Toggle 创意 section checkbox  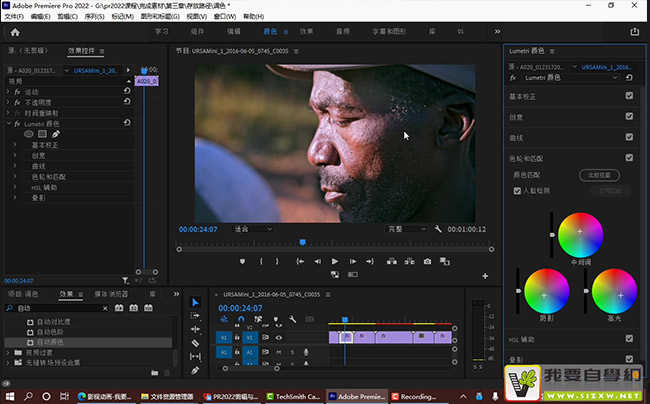[x=629, y=116]
